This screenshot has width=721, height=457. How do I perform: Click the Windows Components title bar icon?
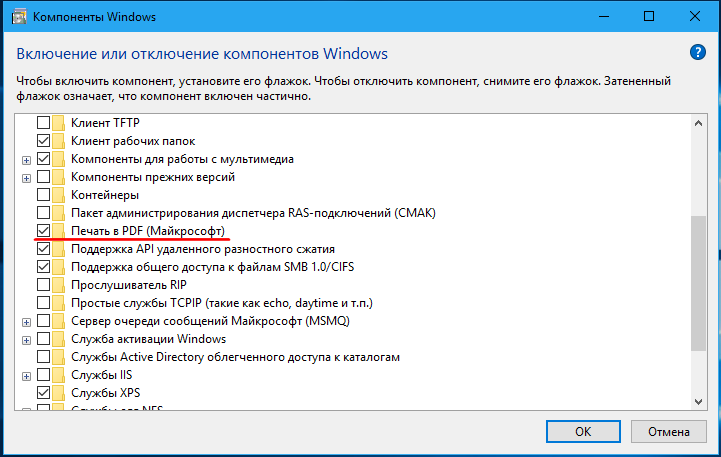tap(19, 17)
